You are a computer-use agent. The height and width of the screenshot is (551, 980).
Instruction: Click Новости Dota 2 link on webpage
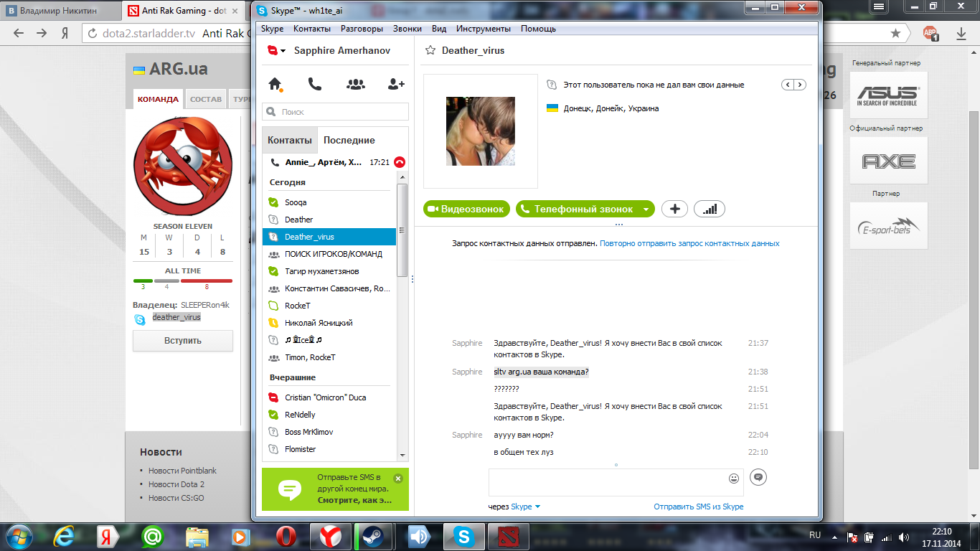(176, 484)
